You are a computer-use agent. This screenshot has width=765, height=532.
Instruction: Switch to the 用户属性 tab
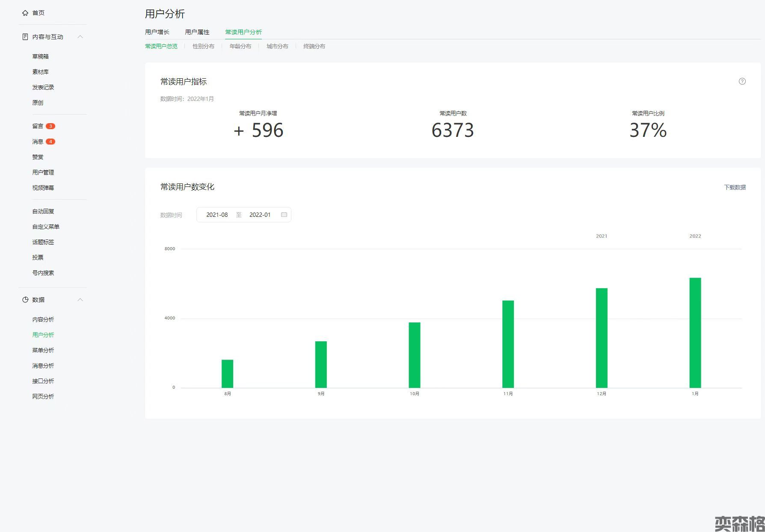pyautogui.click(x=197, y=32)
